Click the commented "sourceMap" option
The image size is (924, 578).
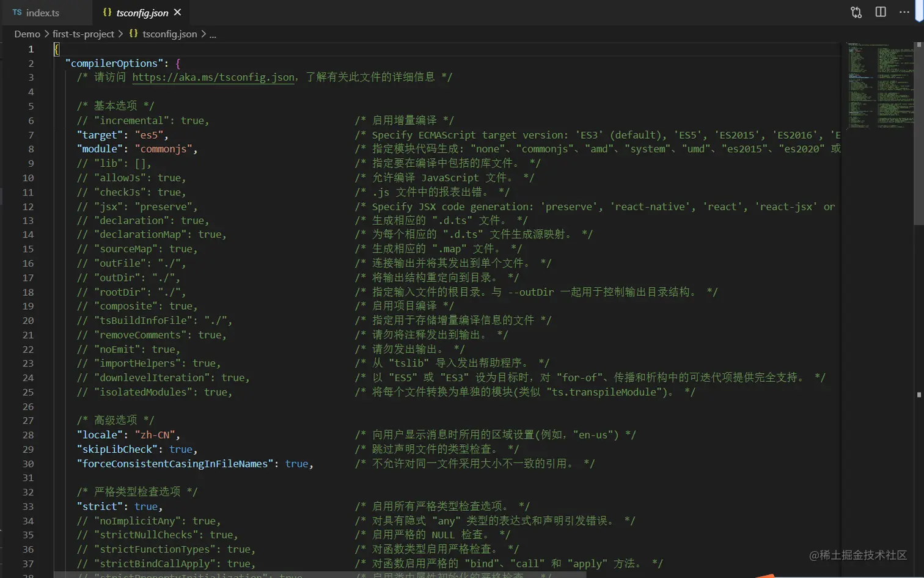pyautogui.click(x=137, y=249)
